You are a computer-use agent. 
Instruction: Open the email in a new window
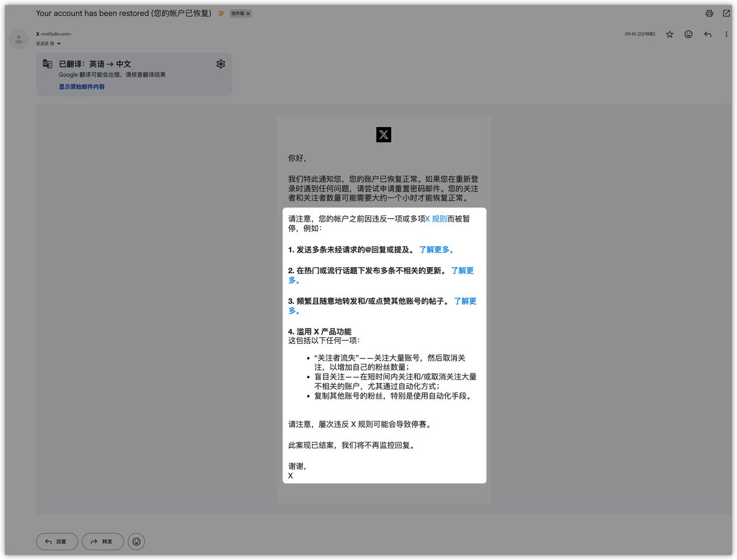click(727, 13)
